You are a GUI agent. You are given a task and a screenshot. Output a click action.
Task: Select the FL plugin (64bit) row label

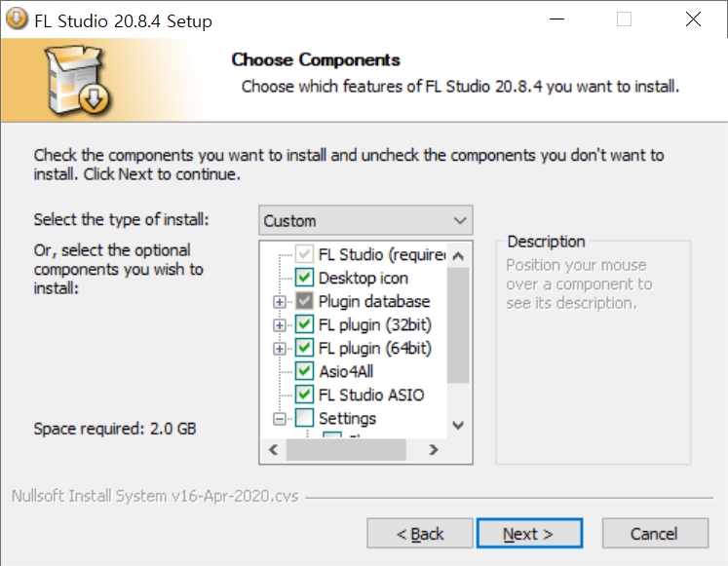[375, 349]
